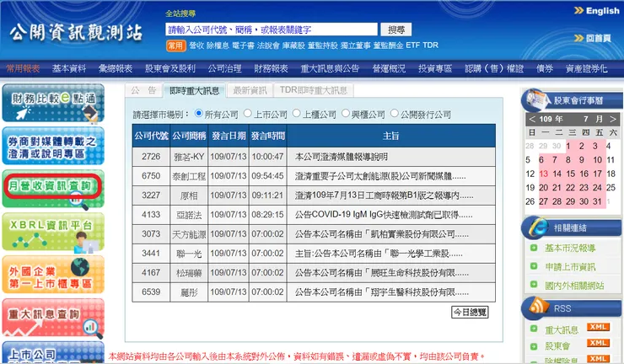Screen dimensions: 624x364
Task: Switch to 最新資訊 tab
Action: (x=250, y=90)
